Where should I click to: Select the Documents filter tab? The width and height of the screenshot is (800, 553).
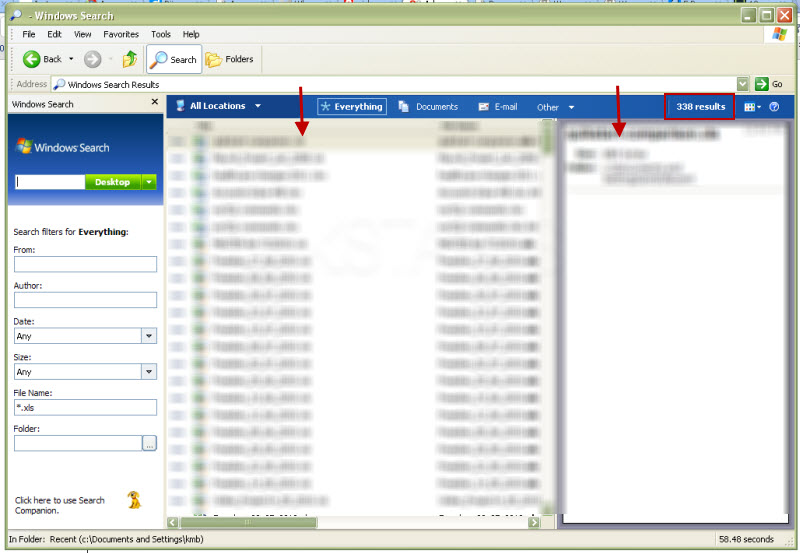click(428, 107)
